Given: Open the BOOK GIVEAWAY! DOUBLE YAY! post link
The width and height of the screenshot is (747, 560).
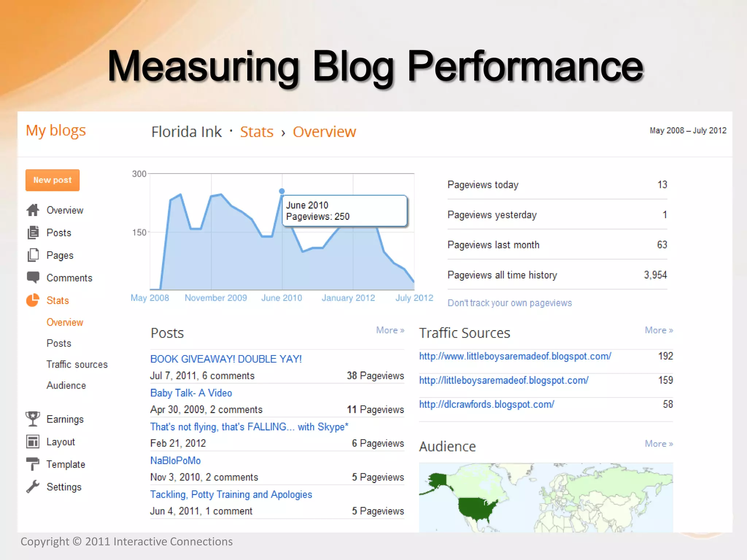Looking at the screenshot, I should (226, 359).
